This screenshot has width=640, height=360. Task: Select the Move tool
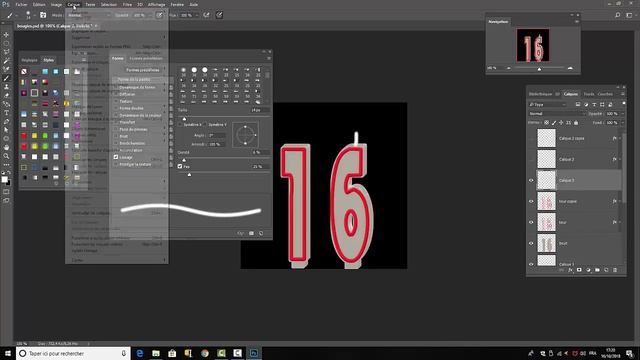pyautogui.click(x=6, y=35)
